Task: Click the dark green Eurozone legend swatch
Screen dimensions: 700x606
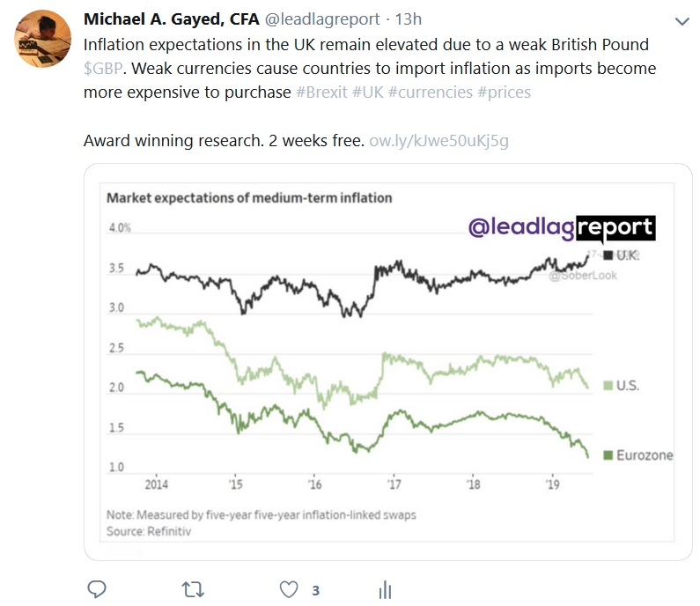Action: coord(607,455)
